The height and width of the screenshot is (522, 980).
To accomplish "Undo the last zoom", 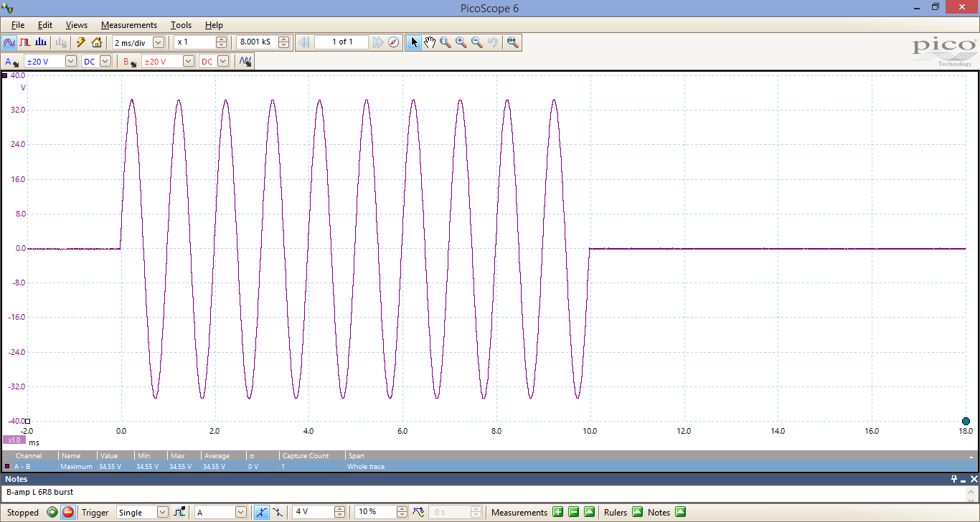I will [493, 42].
